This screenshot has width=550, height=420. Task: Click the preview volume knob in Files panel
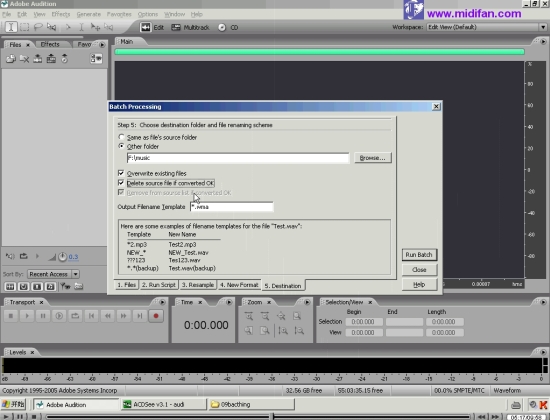[x=62, y=257]
